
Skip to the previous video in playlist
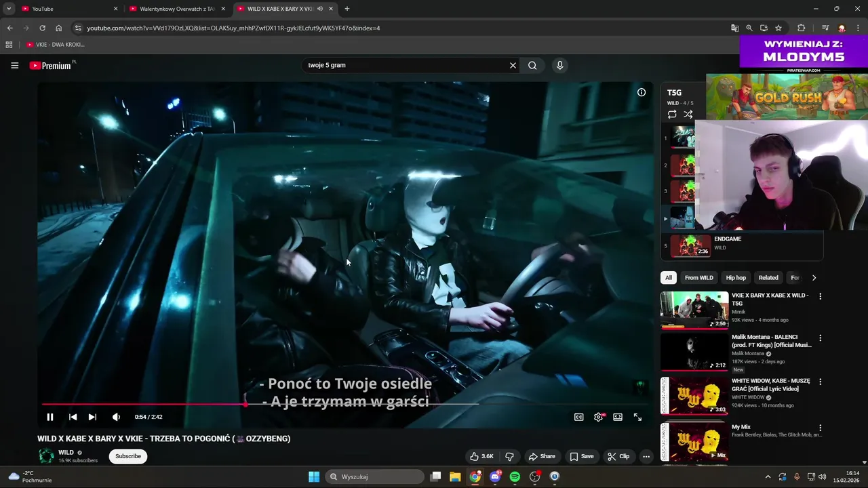73,417
